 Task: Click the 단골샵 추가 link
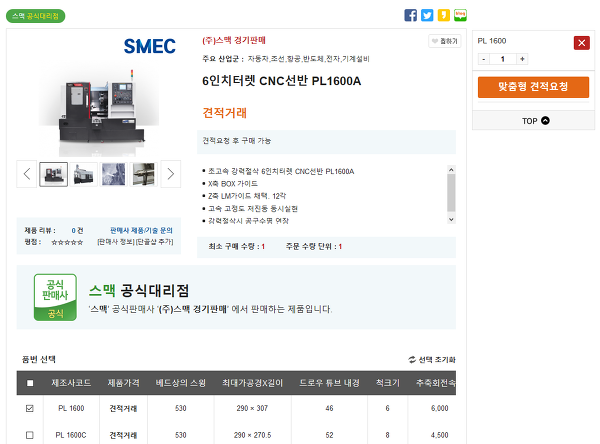pos(155,242)
